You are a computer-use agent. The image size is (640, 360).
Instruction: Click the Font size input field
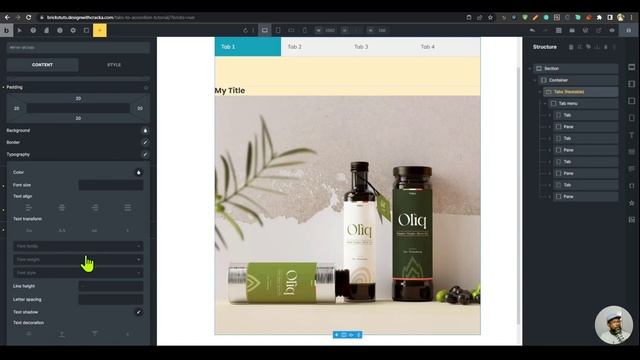(111, 185)
